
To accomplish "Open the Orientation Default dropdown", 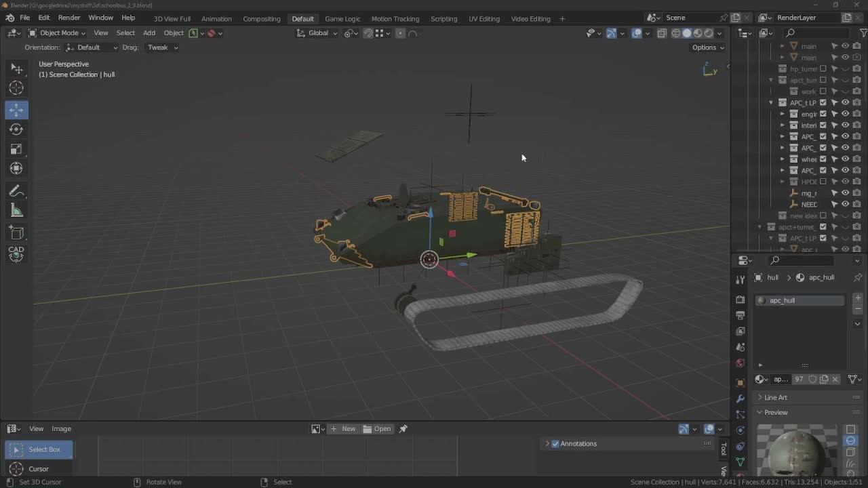I will click(91, 47).
